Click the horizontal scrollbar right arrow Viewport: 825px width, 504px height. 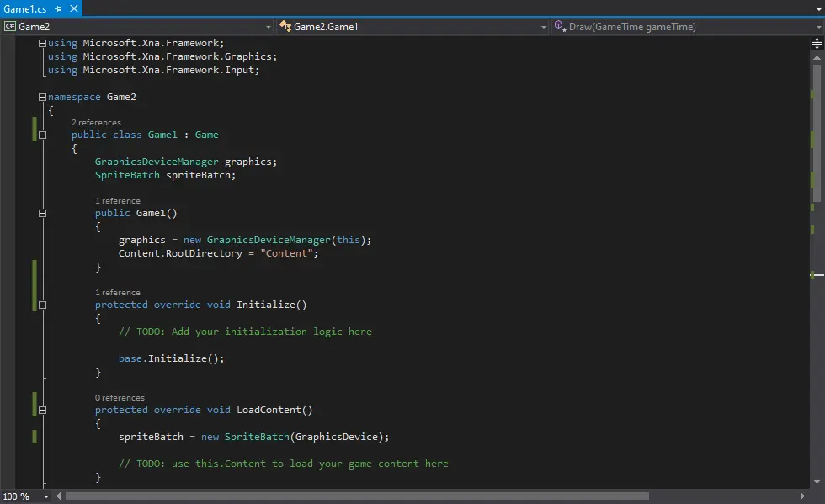pos(801,496)
